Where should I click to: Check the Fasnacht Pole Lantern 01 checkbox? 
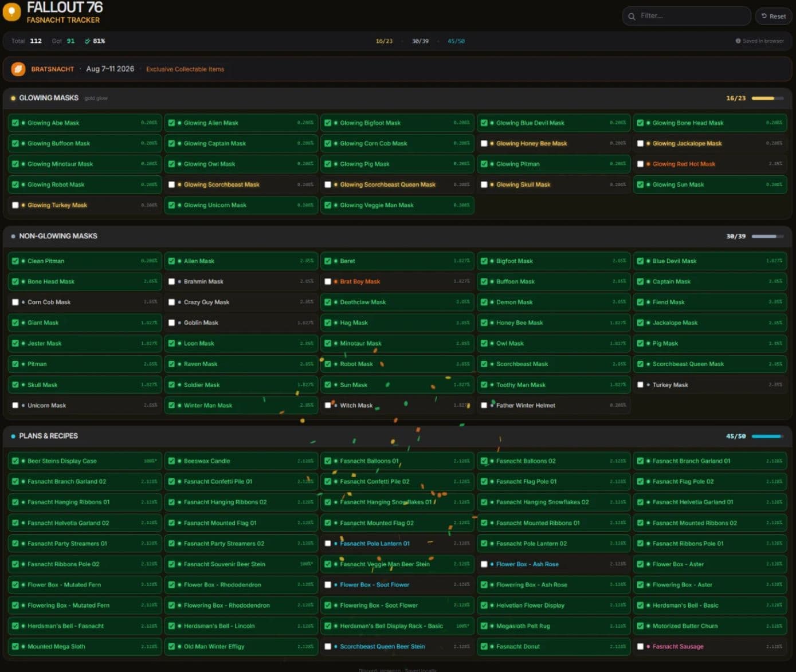(x=328, y=544)
